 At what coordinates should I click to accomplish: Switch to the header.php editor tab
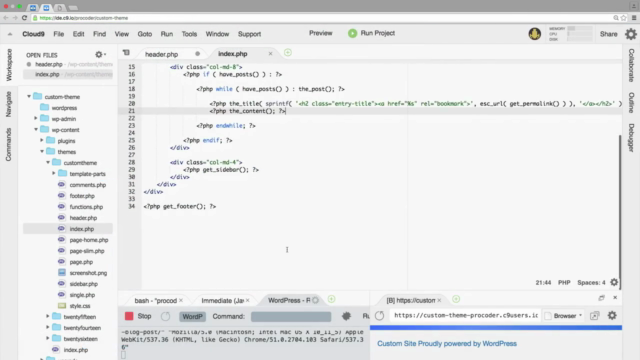(162, 54)
